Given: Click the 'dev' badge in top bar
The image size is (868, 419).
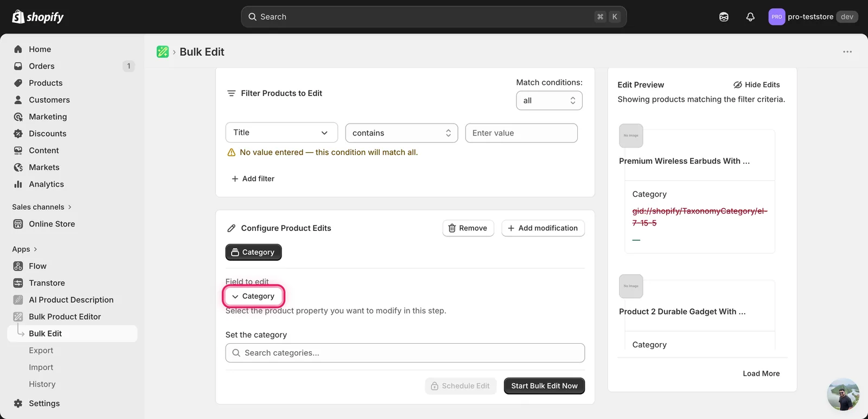Looking at the screenshot, I should tap(847, 17).
